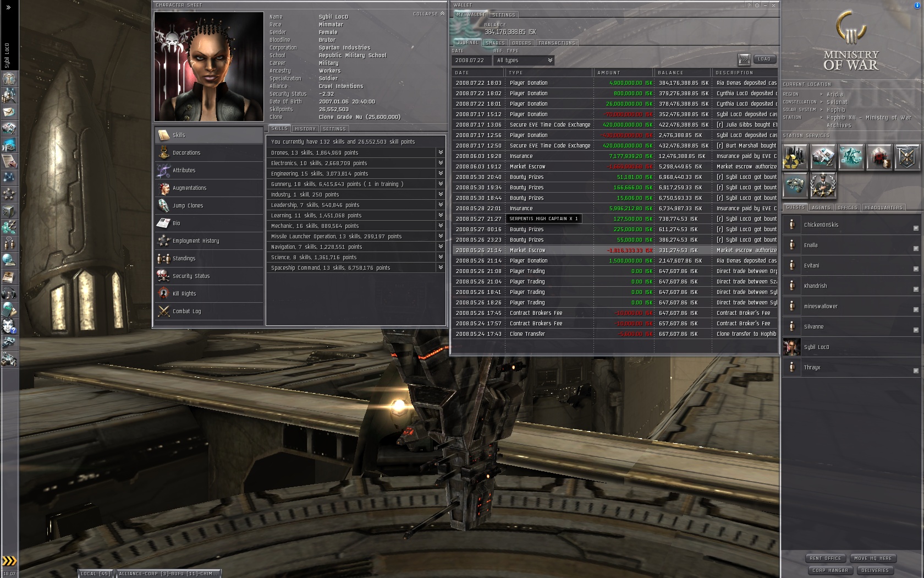Viewport: 924px width, 578px height.
Task: Open the Militia Office officer icon
Action: point(823,185)
